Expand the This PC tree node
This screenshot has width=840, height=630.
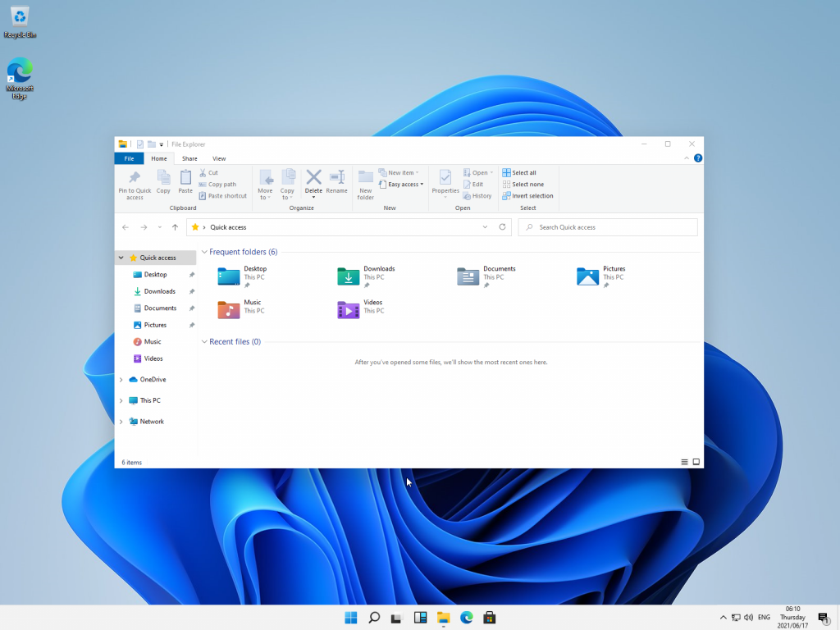click(121, 400)
